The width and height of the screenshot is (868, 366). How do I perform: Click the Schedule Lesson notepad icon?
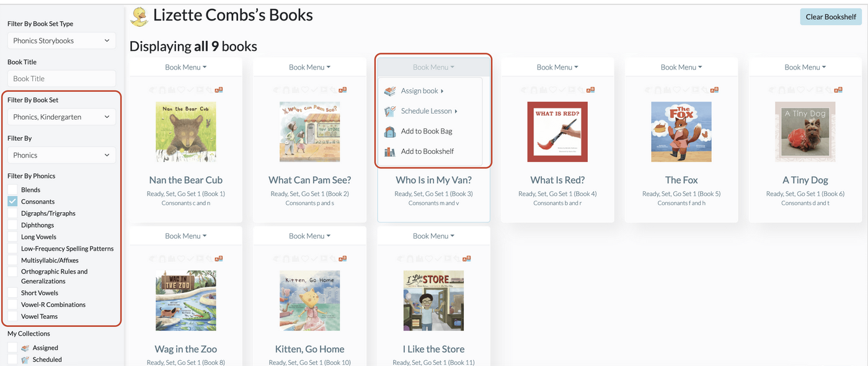point(390,111)
